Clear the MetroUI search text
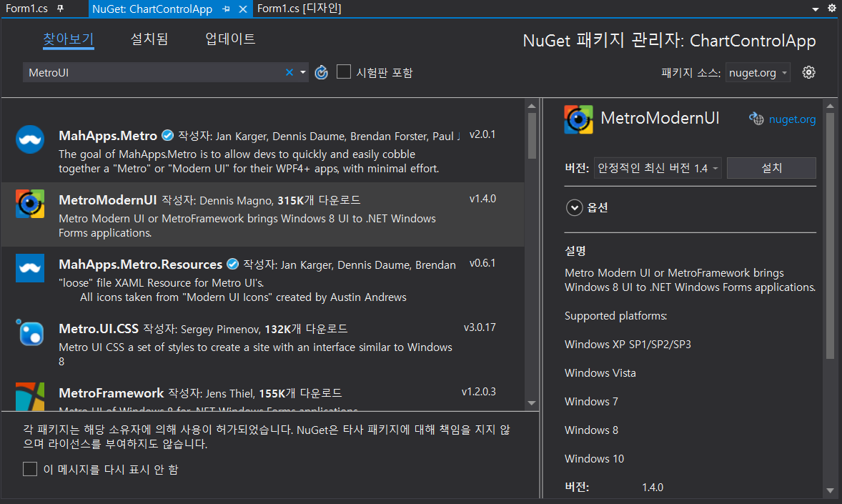The width and height of the screenshot is (842, 504). [289, 72]
